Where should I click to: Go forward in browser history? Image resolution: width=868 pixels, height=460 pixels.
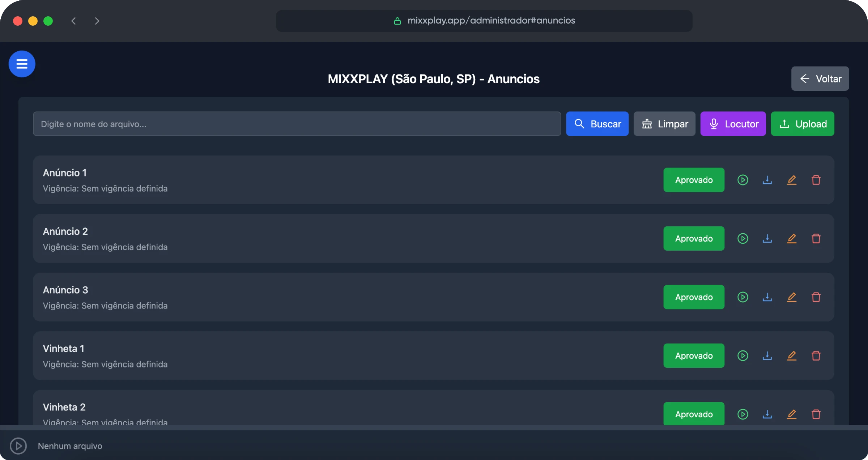(x=97, y=21)
